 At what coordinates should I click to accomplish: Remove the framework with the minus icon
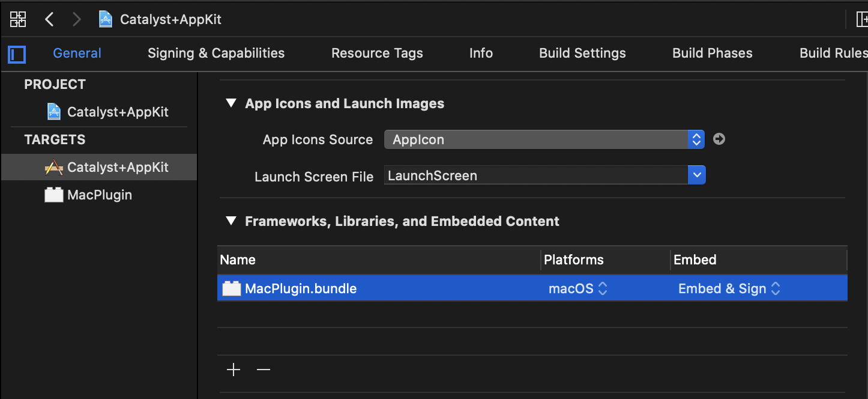coord(264,370)
